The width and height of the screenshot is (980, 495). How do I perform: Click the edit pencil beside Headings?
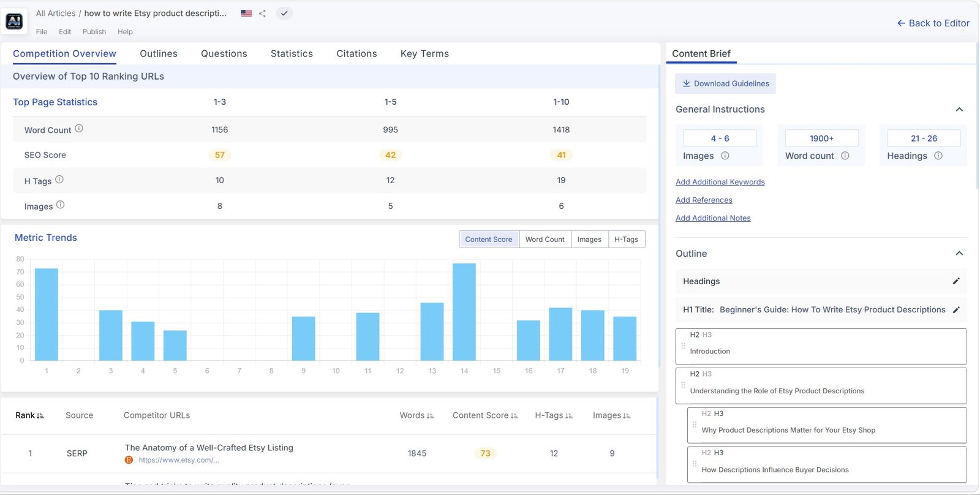tap(956, 281)
